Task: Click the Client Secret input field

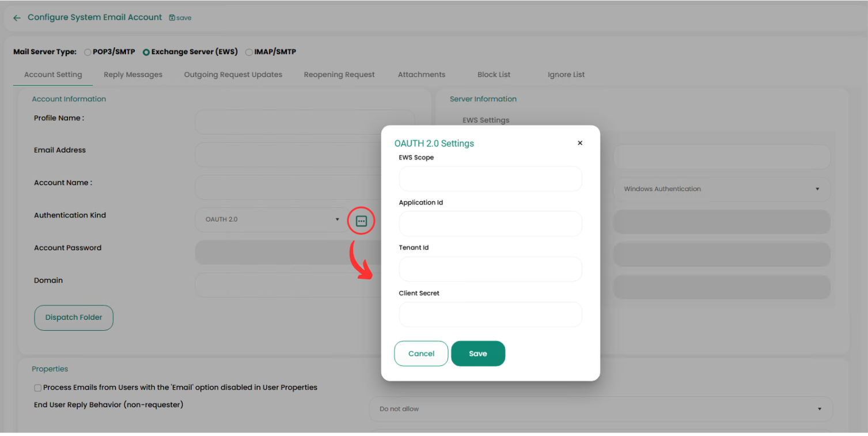Action: [x=490, y=314]
